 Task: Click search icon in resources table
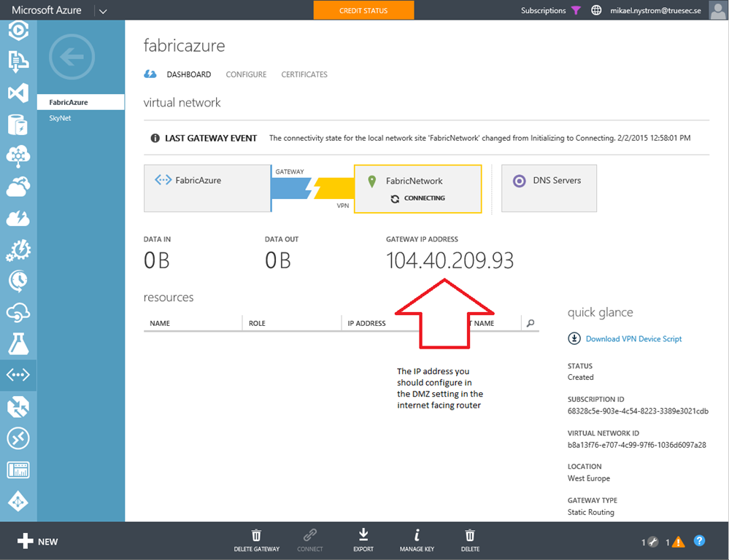[531, 323]
